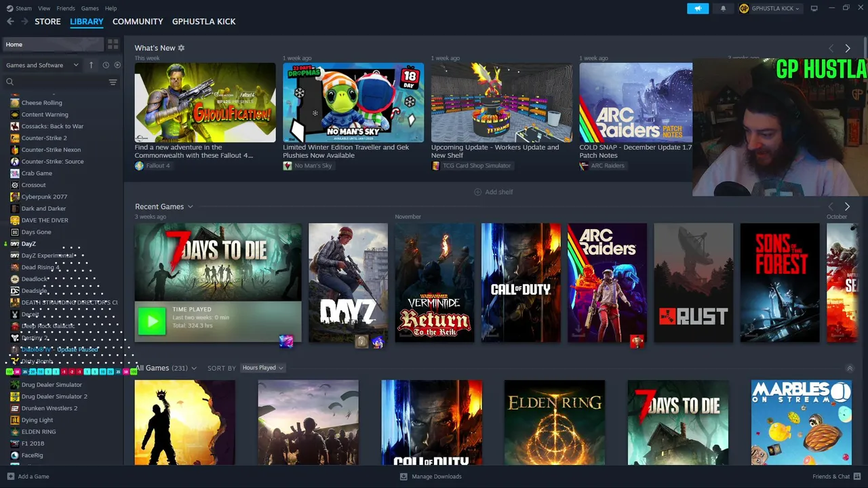
Task: Click Add shelf
Action: click(494, 192)
